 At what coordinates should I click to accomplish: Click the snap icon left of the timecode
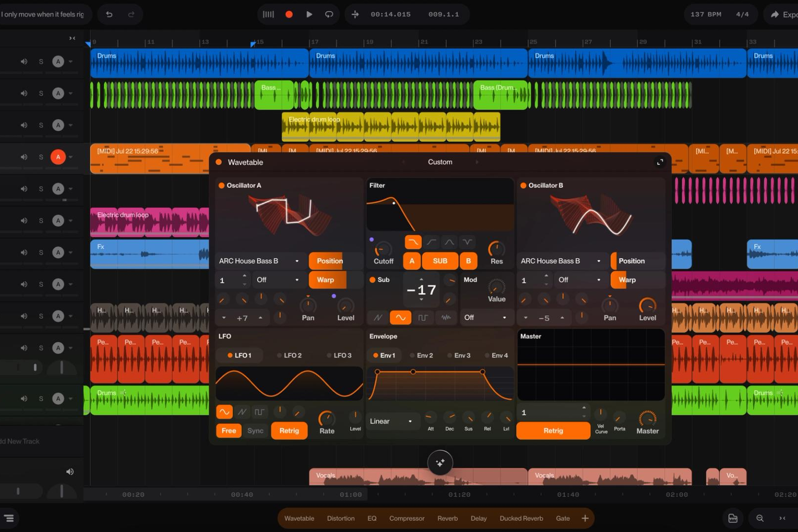coord(355,14)
